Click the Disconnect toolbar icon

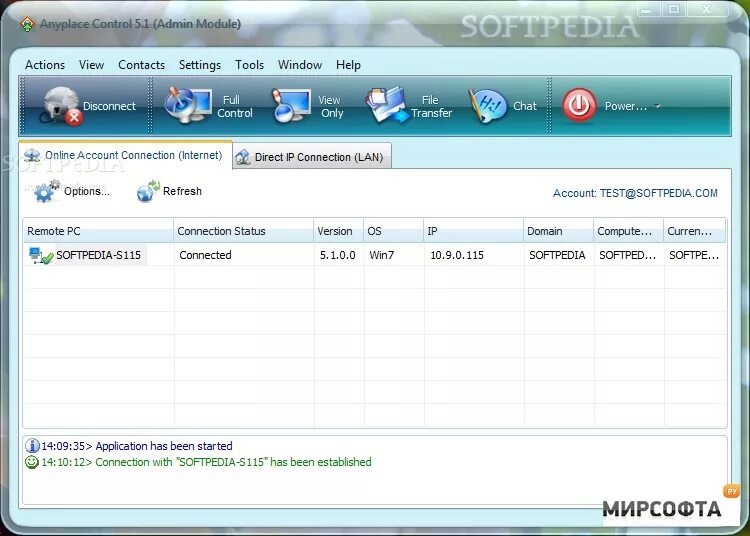(x=61, y=106)
